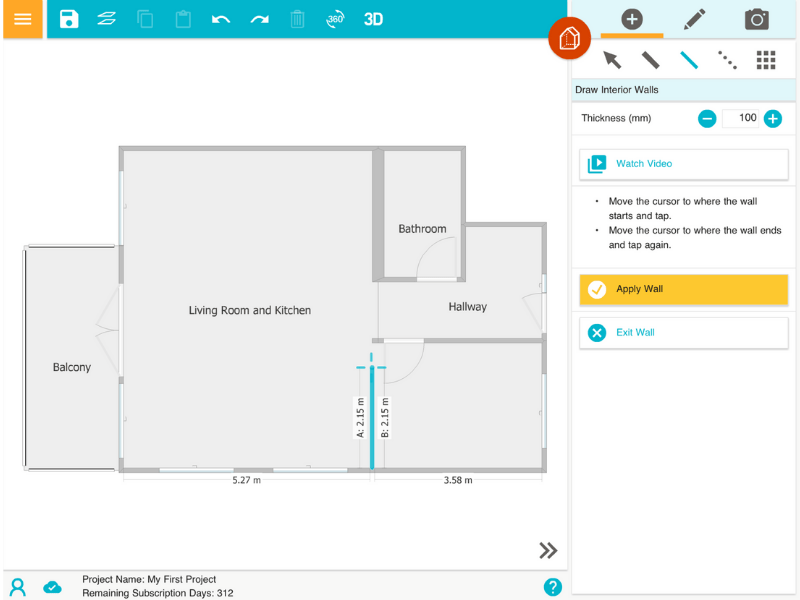Open the orange hamburger menu
This screenshot has width=800, height=600.
click(x=22, y=18)
